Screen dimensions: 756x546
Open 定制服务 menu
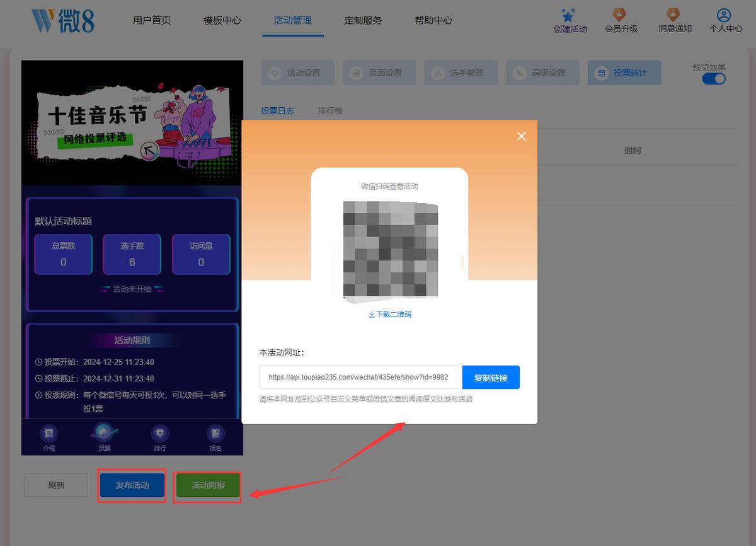pos(364,20)
